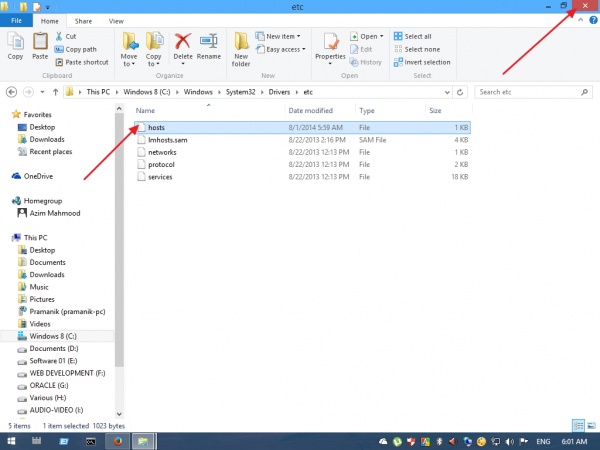Switch to the Share ribbon tab
The width and height of the screenshot is (600, 450).
click(83, 21)
